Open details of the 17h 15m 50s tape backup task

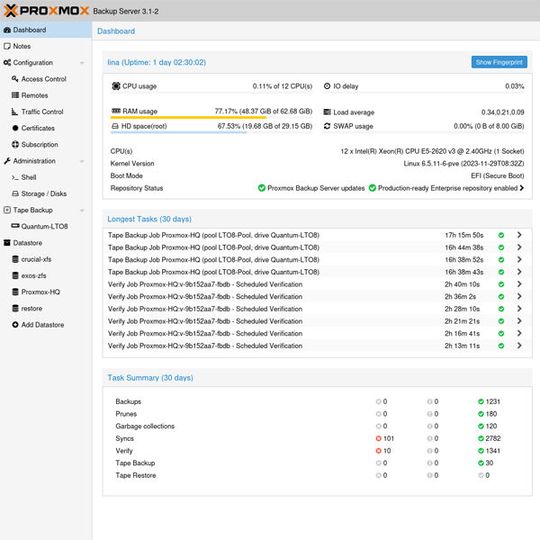[519, 235]
